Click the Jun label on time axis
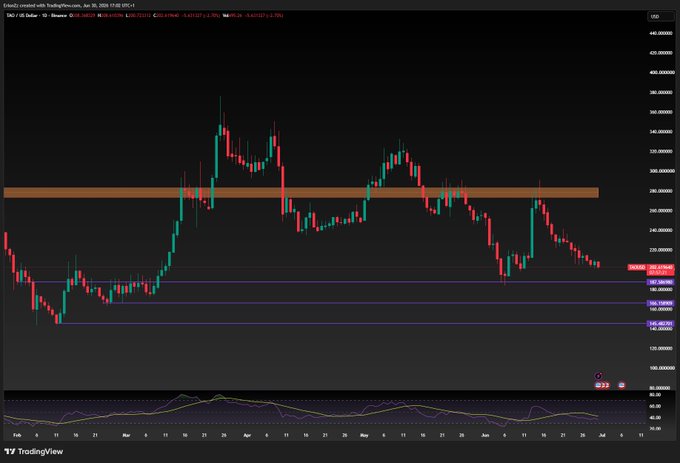Screen dimensions: 680x463 coord(485,435)
